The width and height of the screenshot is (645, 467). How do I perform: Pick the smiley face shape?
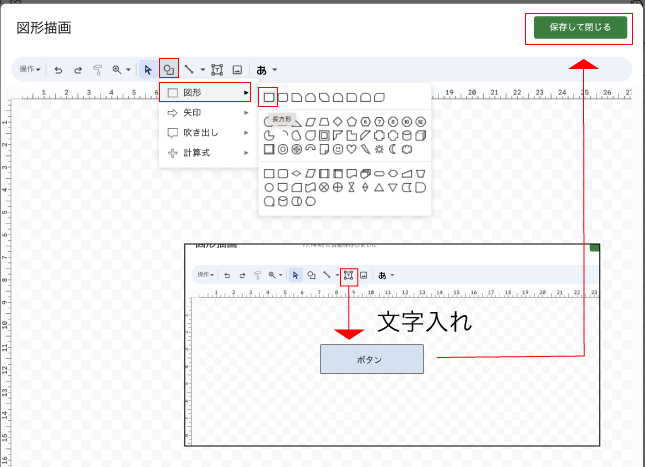point(338,149)
